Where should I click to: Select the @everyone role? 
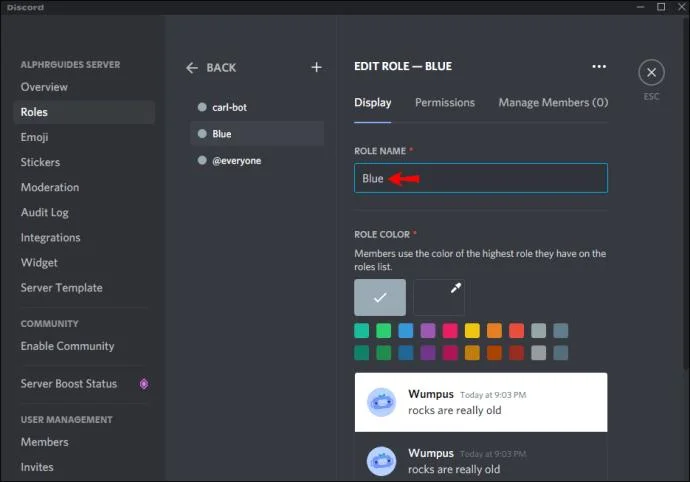tap(257, 160)
